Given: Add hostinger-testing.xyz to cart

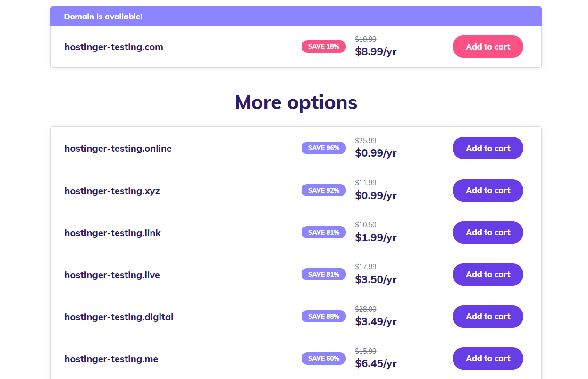Looking at the screenshot, I should 487,190.
